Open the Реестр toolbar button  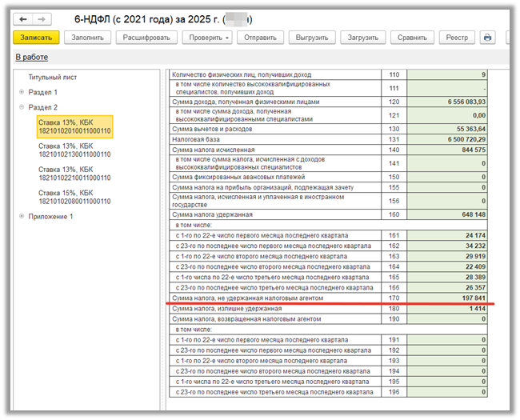pos(457,38)
